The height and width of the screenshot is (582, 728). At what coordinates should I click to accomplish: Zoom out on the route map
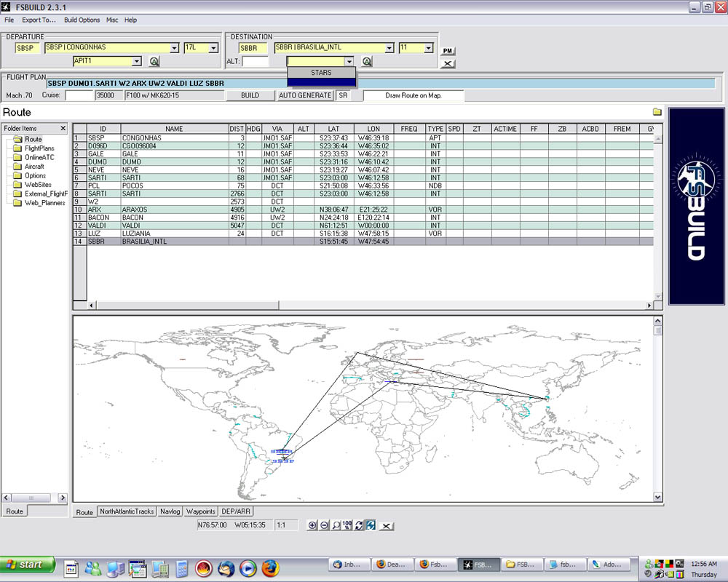pos(324,525)
